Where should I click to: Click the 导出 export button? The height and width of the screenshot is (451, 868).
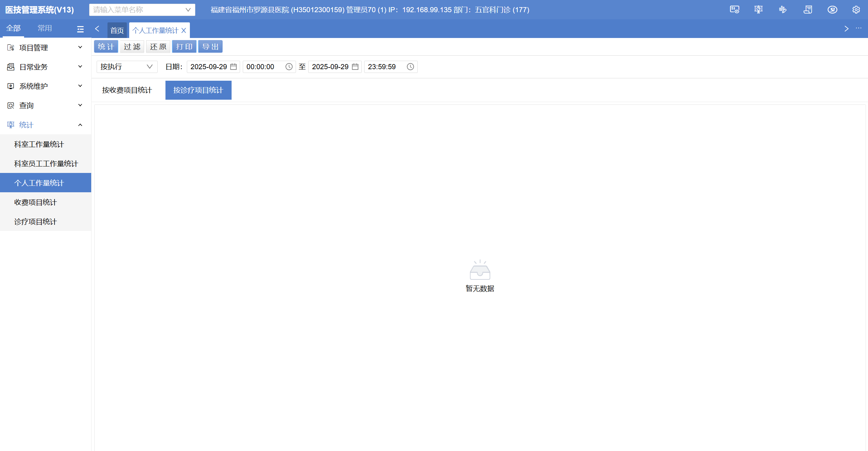click(210, 47)
